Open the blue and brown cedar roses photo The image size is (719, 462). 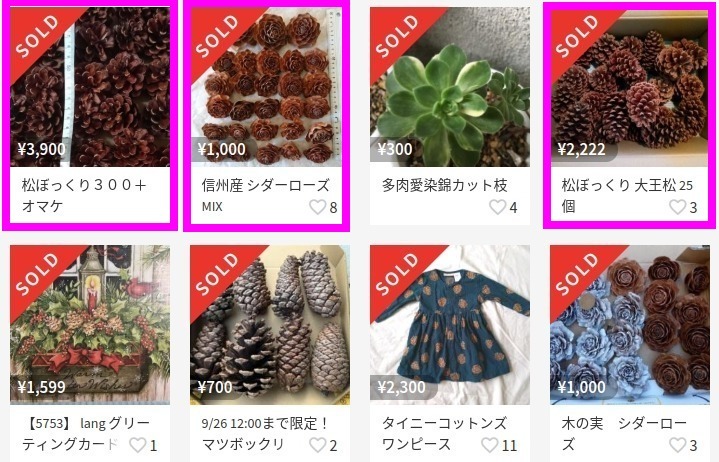pos(630,325)
